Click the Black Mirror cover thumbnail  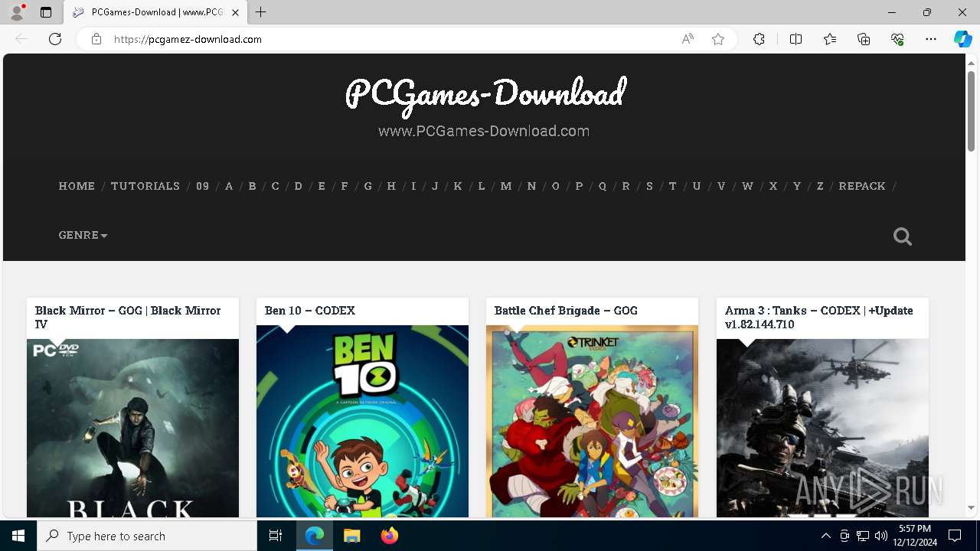[132, 428]
